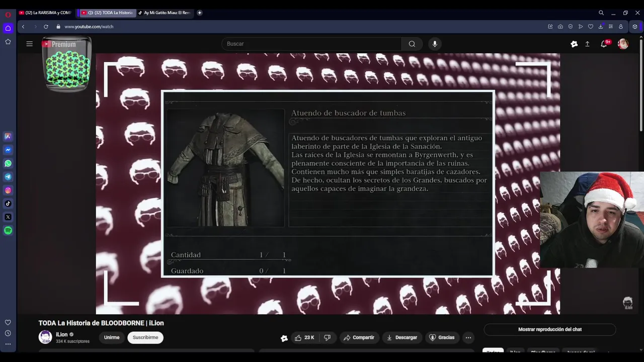Open the browser profile account icon
Screen dimensions: 644x362
(x=621, y=27)
